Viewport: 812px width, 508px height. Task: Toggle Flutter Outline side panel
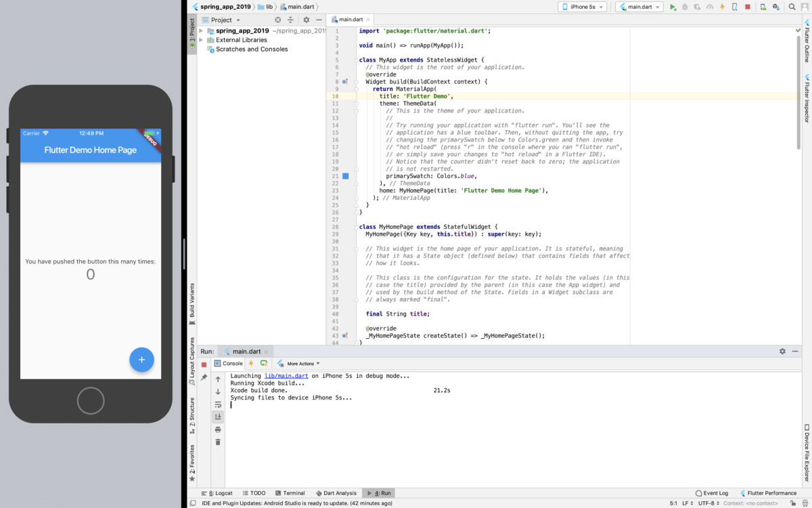(807, 42)
